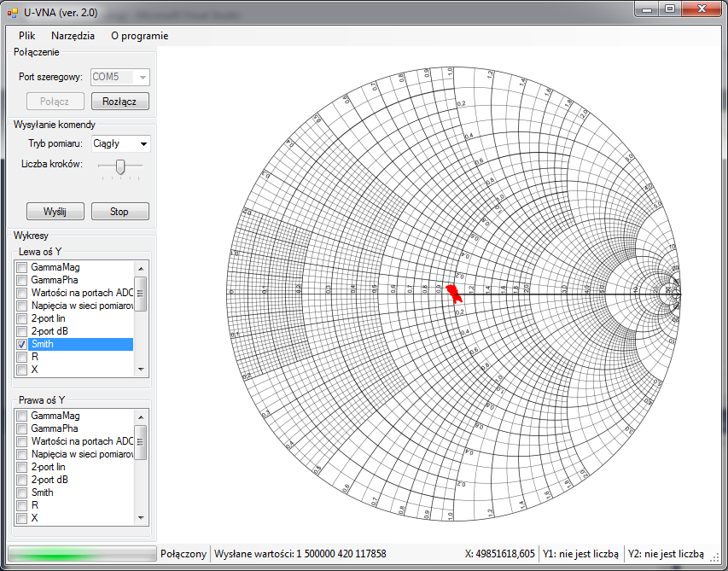
Task: Tick GammaPha in the Prawa oś Y list
Action: point(22,428)
